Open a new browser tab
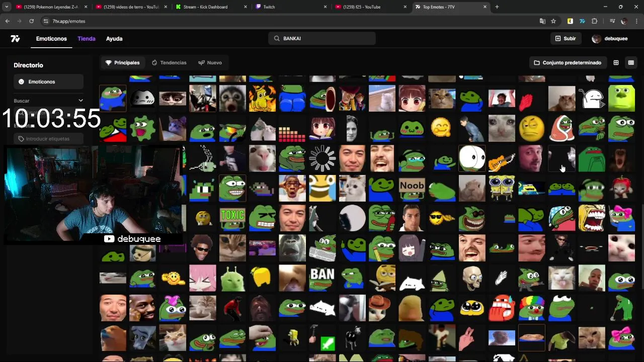Screen dimensions: 644x362 click(x=497, y=7)
